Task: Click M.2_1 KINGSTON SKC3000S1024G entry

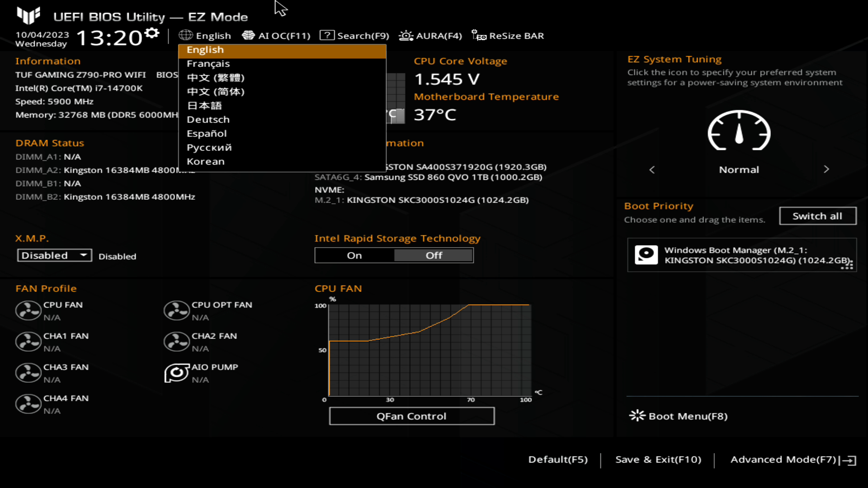Action: (x=421, y=200)
